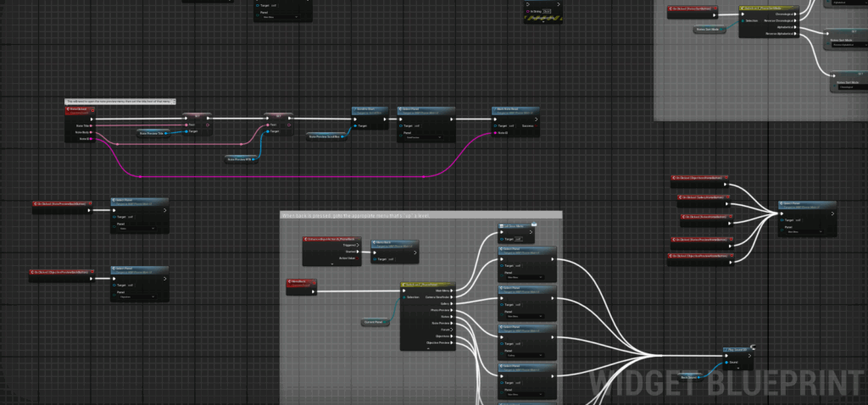Click the Triggered exec pin on IA_PhoneBack node
The image size is (868, 405).
pyautogui.click(x=359, y=245)
